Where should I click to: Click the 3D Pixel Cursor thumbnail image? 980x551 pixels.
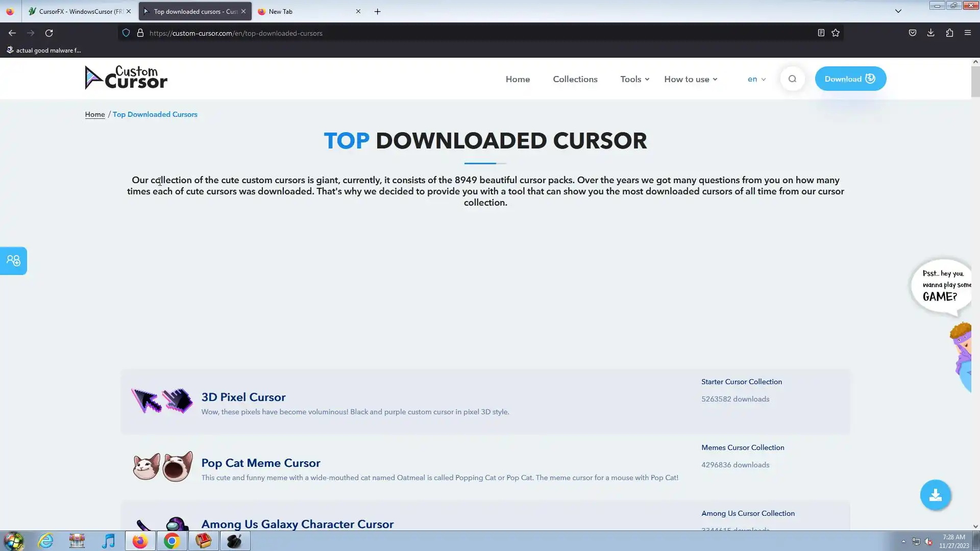[162, 401]
